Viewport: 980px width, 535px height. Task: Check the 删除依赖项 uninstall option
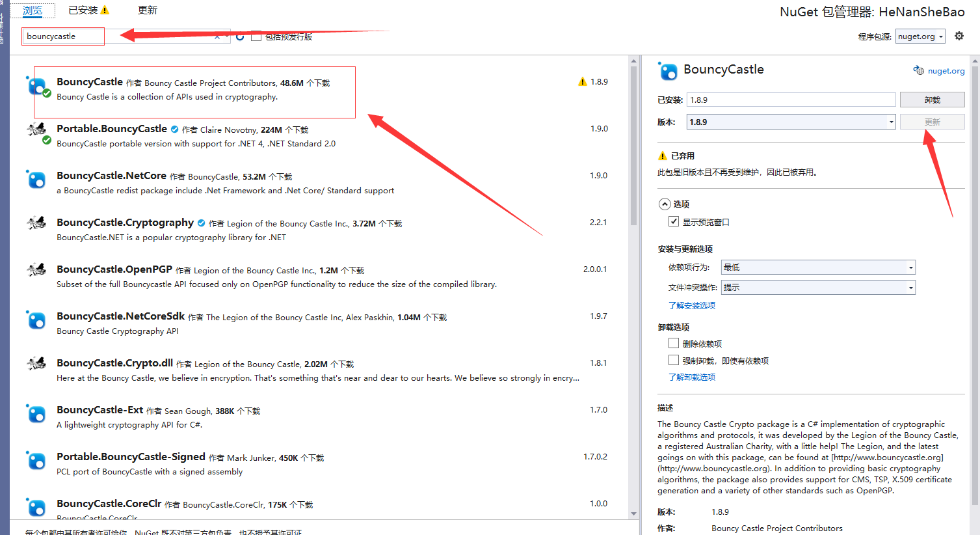674,343
